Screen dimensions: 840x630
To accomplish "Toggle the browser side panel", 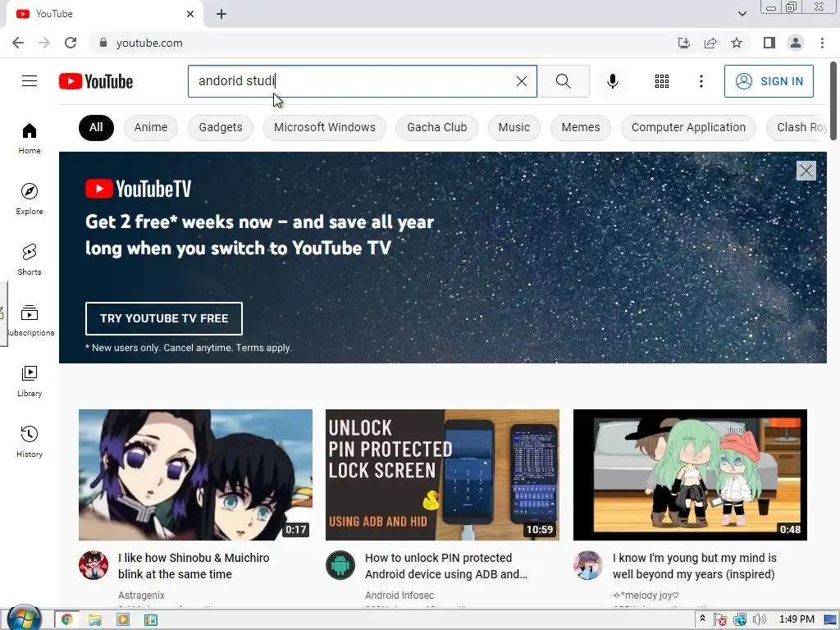I will (769, 43).
